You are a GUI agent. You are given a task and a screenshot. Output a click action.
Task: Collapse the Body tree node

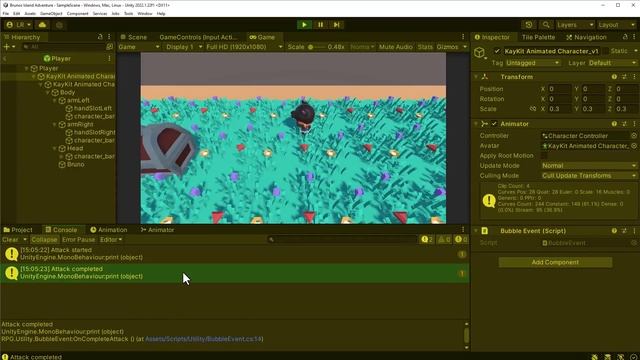(48, 93)
